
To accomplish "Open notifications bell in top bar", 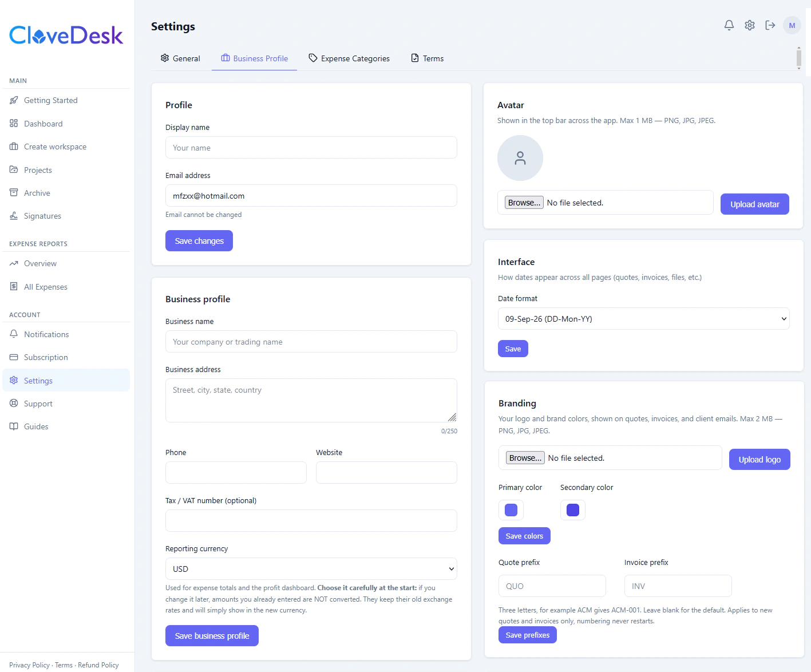I will [x=729, y=25].
